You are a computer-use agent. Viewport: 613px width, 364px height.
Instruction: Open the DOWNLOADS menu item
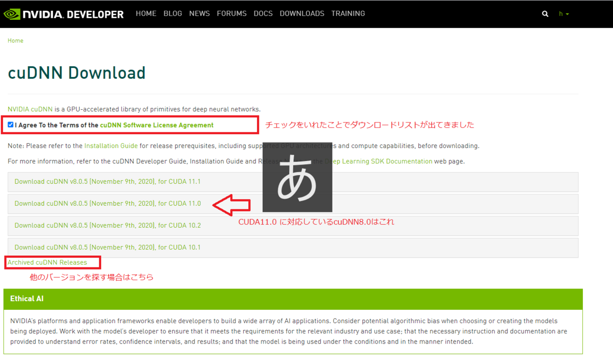tap(302, 14)
